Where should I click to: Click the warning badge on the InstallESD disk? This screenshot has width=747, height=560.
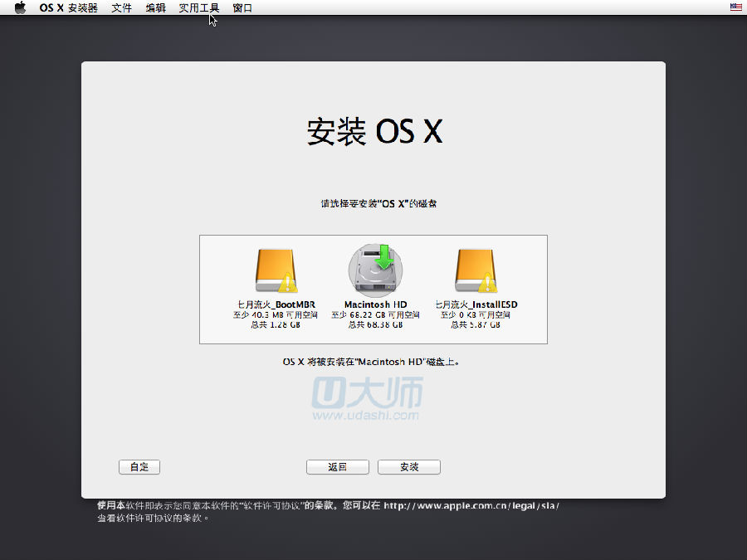487,284
